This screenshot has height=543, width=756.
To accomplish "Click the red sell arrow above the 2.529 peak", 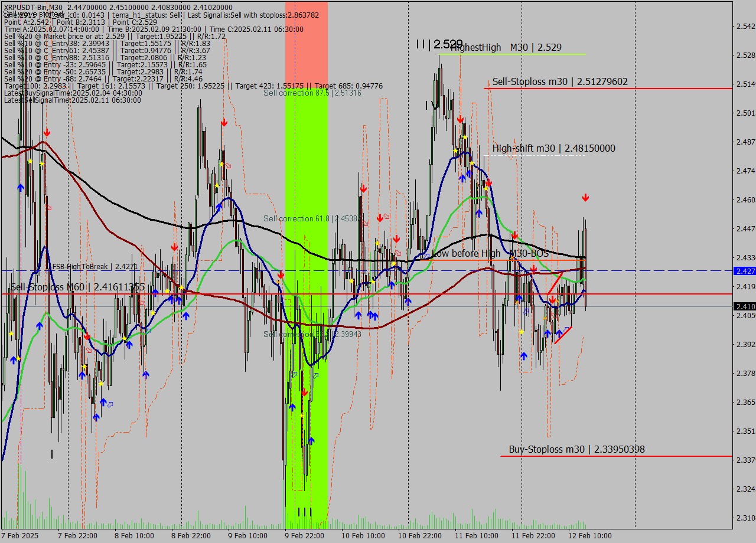I will (x=461, y=121).
